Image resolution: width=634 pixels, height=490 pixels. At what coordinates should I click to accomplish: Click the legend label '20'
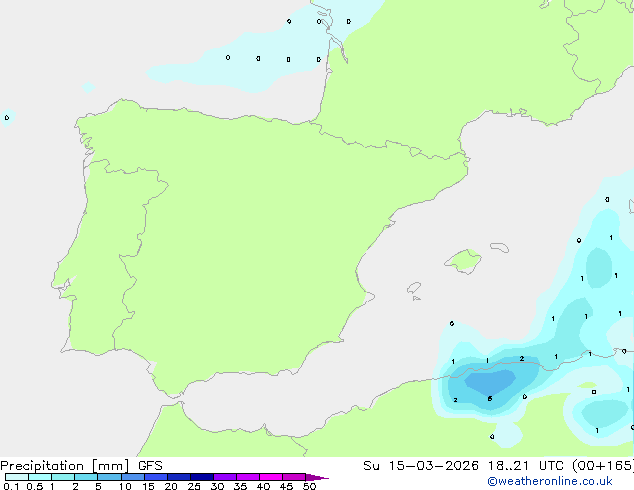point(171,486)
